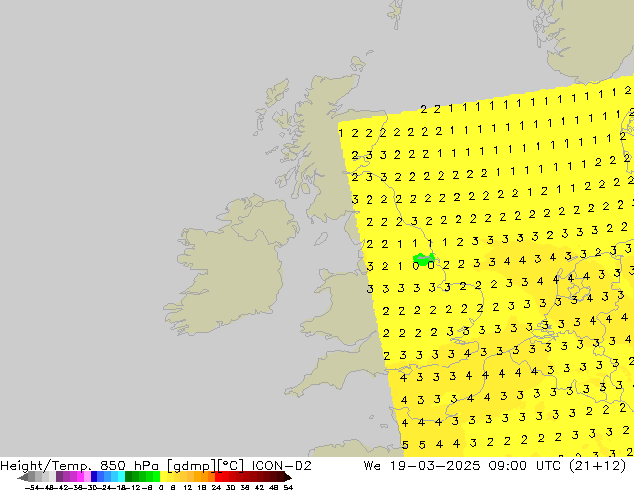Click the '[gdmp]' unit label
The image size is (634, 490).
pos(192,466)
